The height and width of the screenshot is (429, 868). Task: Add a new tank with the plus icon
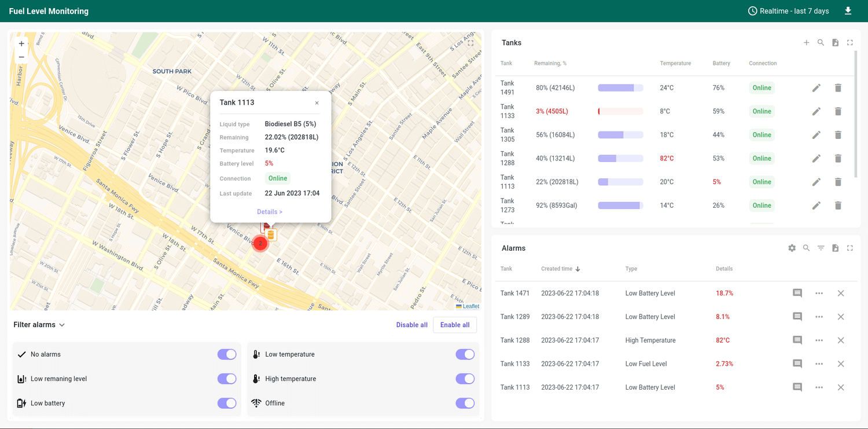pyautogui.click(x=806, y=42)
